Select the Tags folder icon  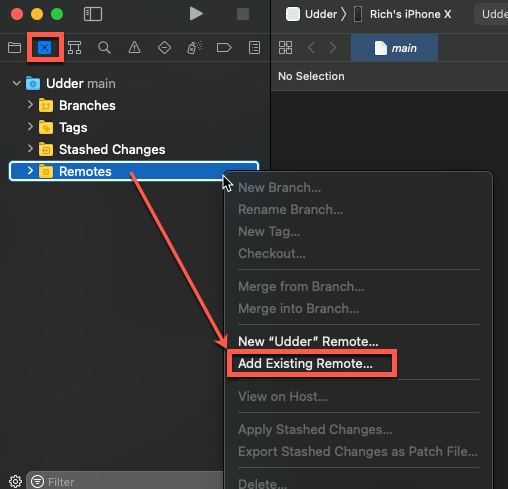[46, 127]
